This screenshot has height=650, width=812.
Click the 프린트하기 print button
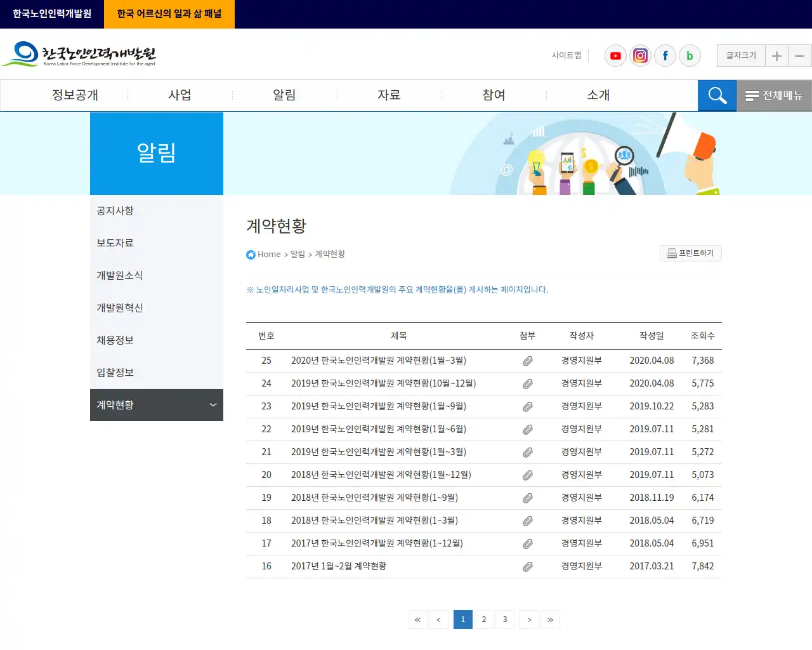(x=691, y=253)
